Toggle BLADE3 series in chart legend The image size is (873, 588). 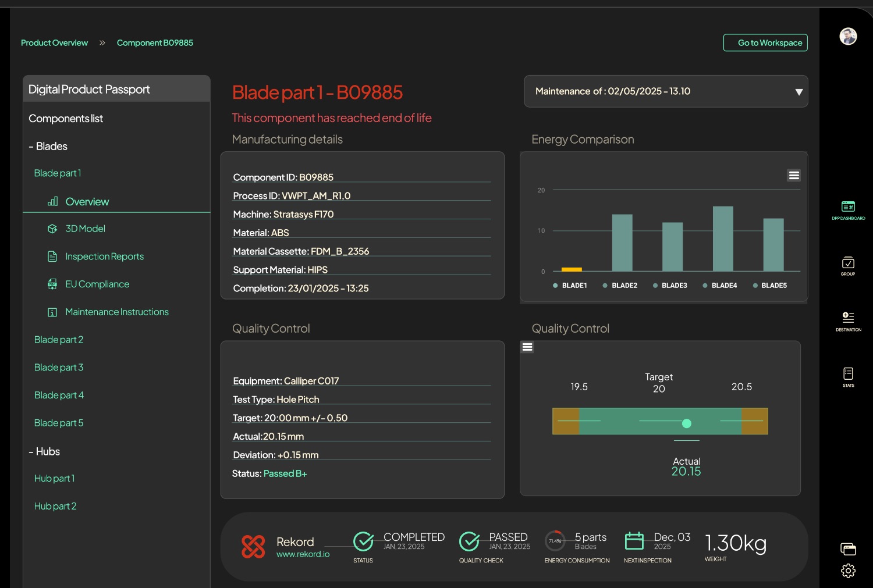pos(670,286)
